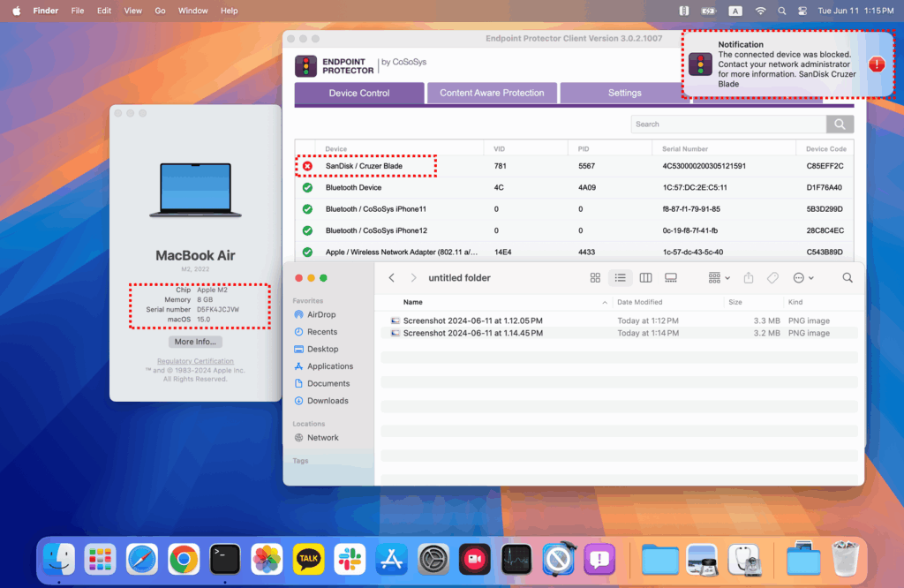Open Downloads in the Finder sidebar
904x588 pixels.
[x=328, y=401]
